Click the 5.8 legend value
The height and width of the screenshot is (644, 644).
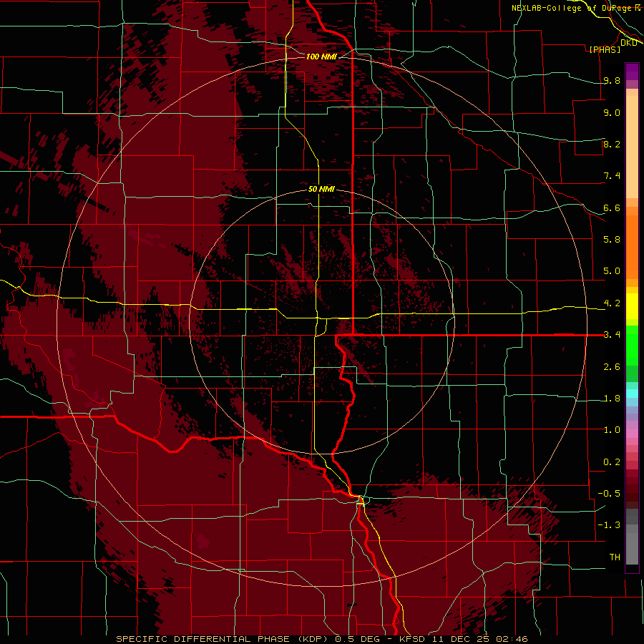pos(612,239)
